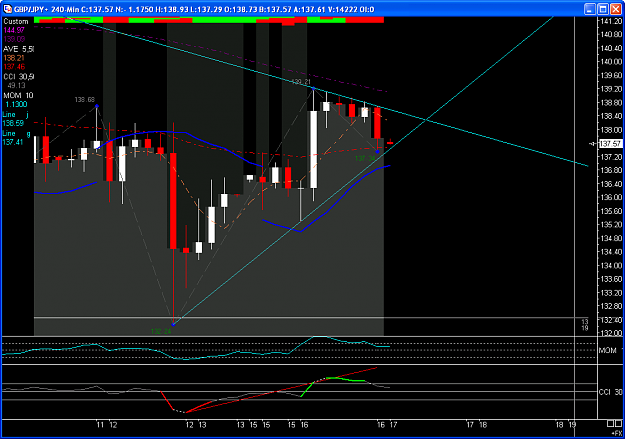Image resolution: width=625 pixels, height=439 pixels.
Task: Select the MOM 10 legend label
Action: pos(18,96)
